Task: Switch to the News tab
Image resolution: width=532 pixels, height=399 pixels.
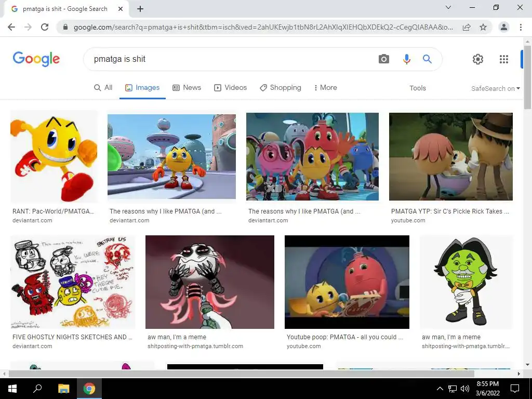Action: point(187,87)
